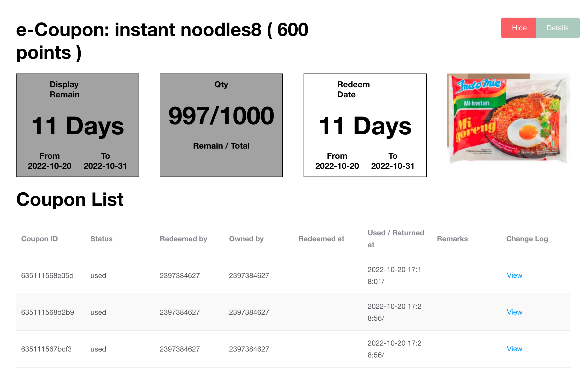Open the Details button
The height and width of the screenshot is (380, 588).
(557, 28)
